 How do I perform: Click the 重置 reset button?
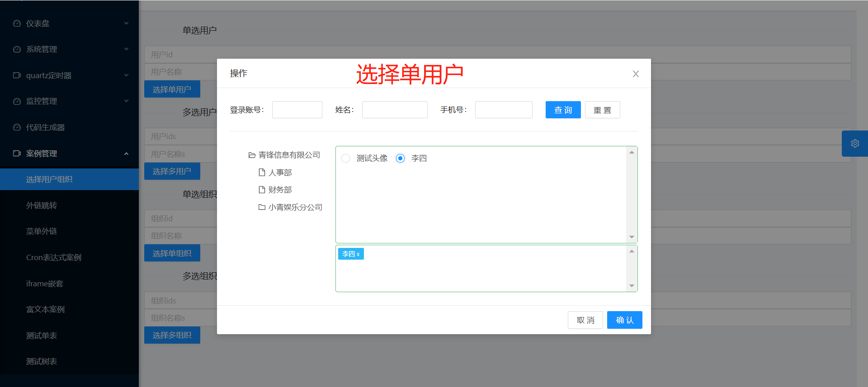point(602,110)
